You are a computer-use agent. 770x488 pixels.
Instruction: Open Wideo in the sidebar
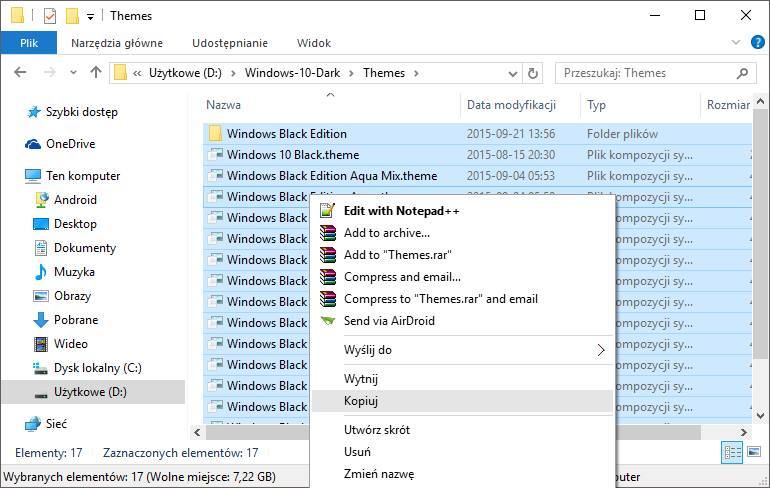[71, 344]
